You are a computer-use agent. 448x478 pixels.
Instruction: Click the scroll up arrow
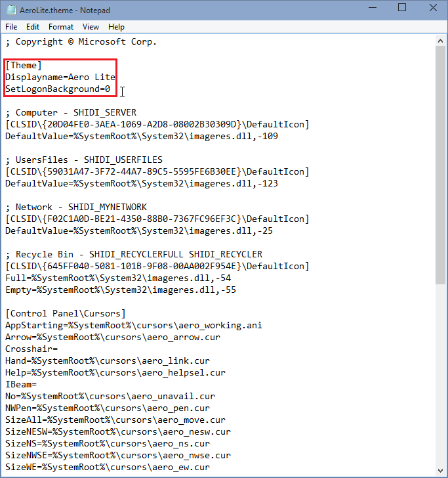pyautogui.click(x=440, y=41)
